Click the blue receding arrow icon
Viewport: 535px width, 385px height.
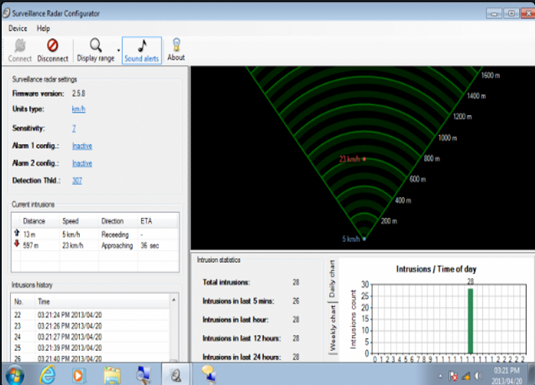tap(16, 233)
